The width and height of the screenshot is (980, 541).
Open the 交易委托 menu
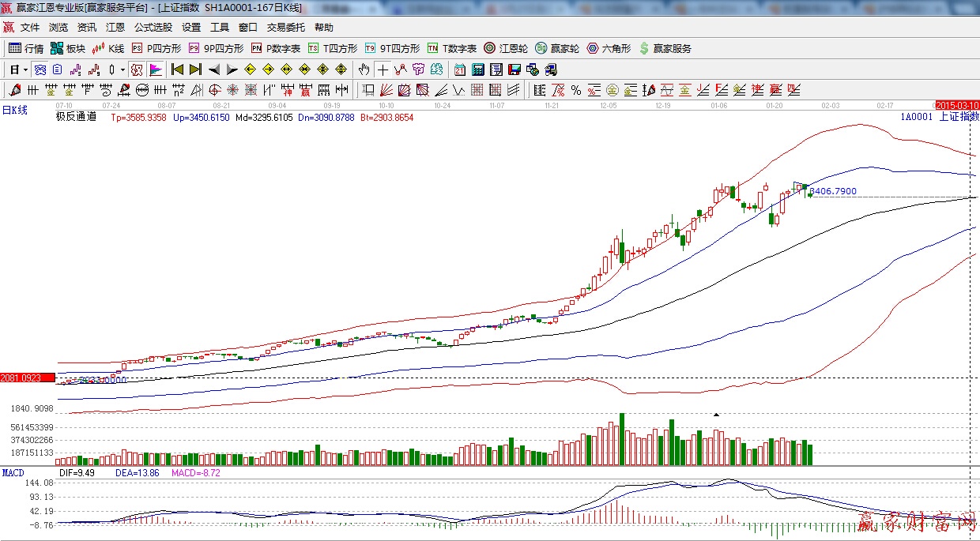coord(285,28)
